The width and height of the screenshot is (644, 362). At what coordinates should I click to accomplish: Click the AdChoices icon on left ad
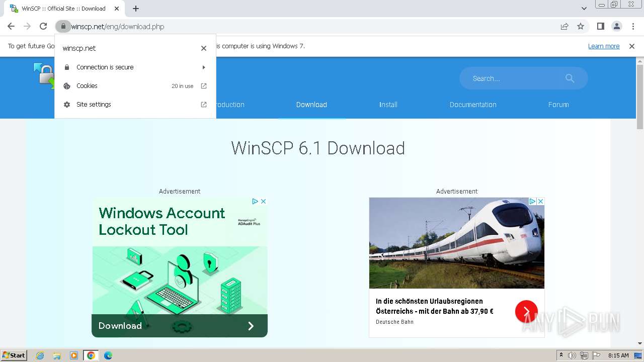255,201
